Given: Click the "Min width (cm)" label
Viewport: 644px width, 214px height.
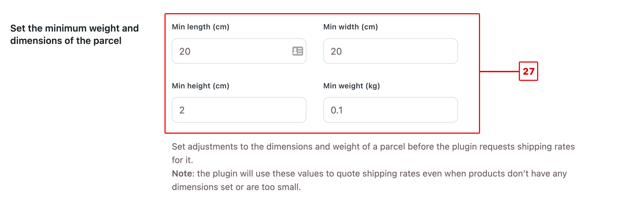Looking at the screenshot, I should point(351,27).
